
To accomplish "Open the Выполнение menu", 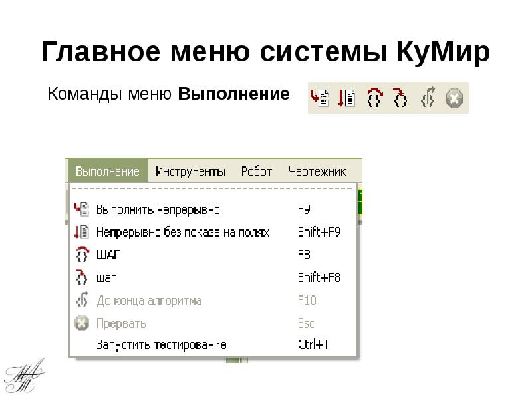I will (108, 171).
